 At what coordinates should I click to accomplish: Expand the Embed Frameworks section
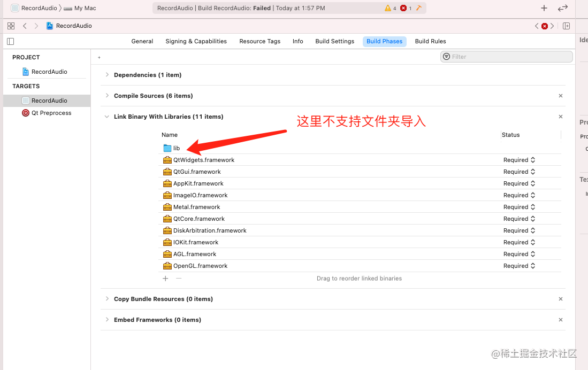(107, 320)
